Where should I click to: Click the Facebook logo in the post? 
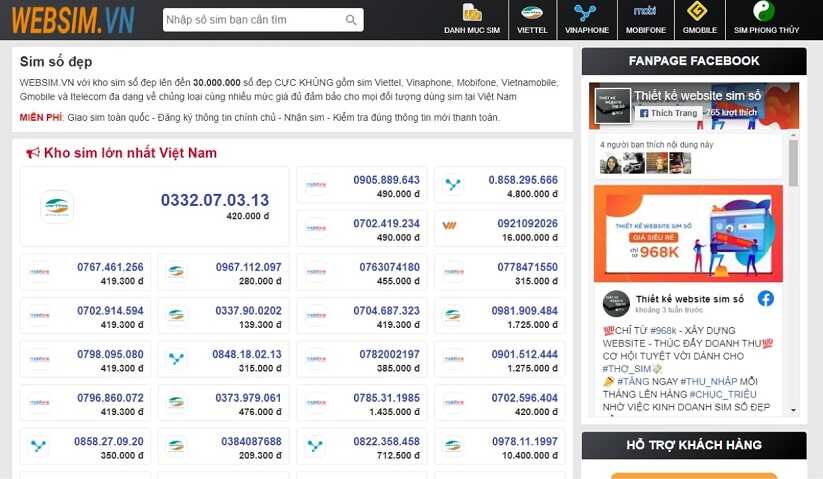point(765,298)
